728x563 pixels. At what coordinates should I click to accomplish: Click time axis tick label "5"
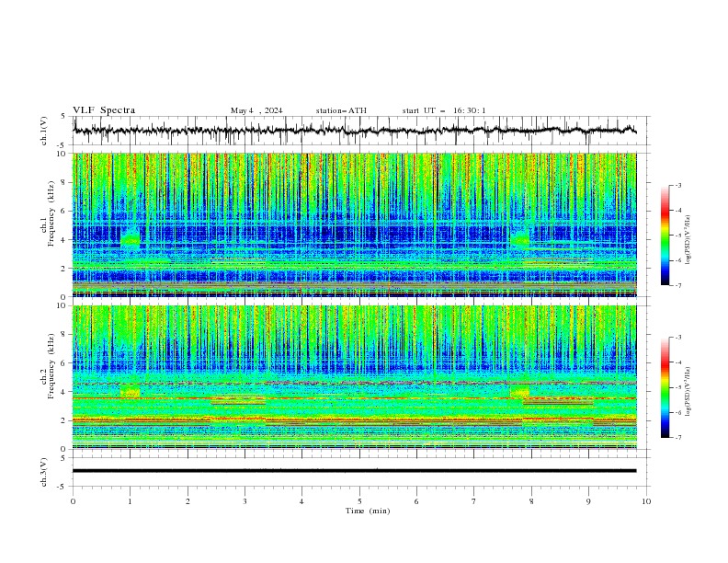click(x=359, y=501)
